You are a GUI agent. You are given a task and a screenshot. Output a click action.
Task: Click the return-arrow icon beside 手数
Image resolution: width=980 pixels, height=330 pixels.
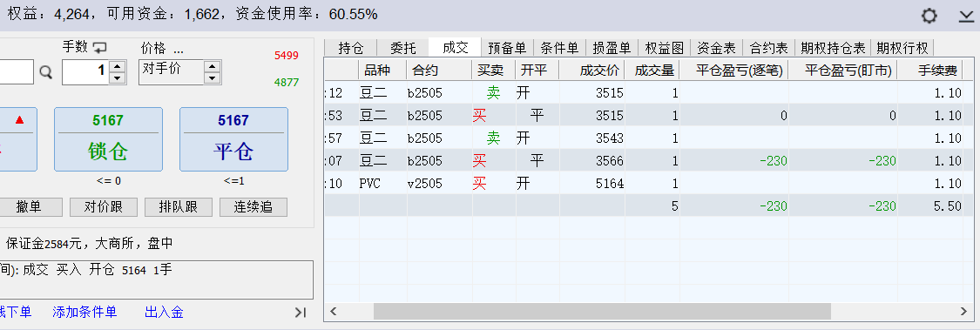pyautogui.click(x=100, y=48)
